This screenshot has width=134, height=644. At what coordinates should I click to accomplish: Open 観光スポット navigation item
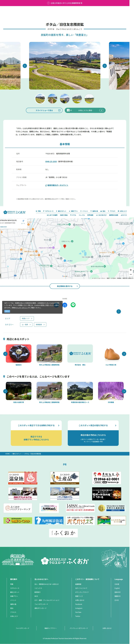tap(61, 211)
